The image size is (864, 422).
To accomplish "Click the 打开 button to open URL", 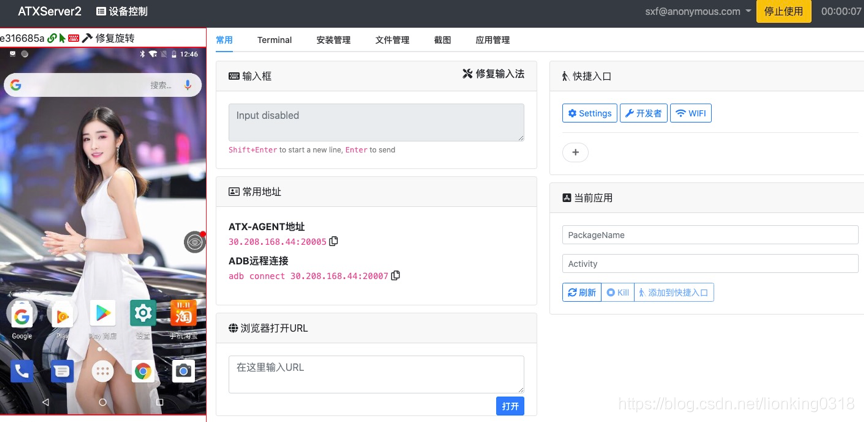I will tap(510, 406).
